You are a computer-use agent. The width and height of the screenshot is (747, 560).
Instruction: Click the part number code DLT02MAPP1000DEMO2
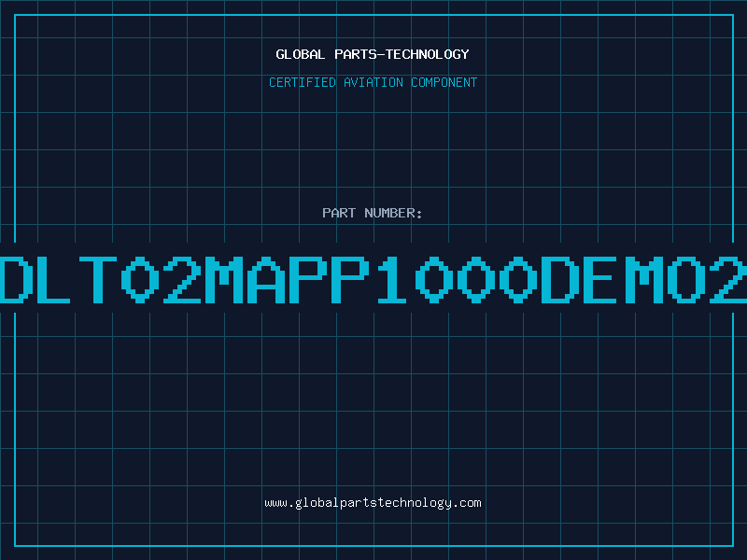[373, 279]
